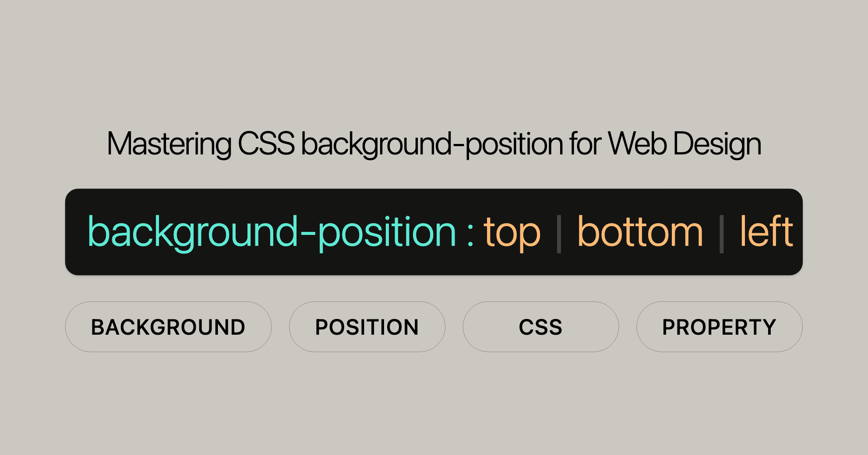This screenshot has height=455, width=868.
Task: Select the orange "bottom" value
Action: (640, 232)
